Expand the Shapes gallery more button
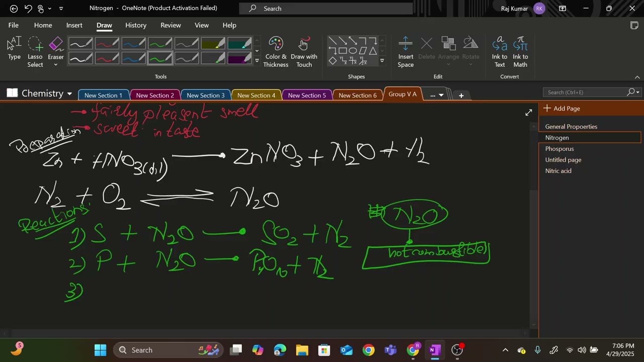Image resolution: width=644 pixels, height=362 pixels. 382,61
